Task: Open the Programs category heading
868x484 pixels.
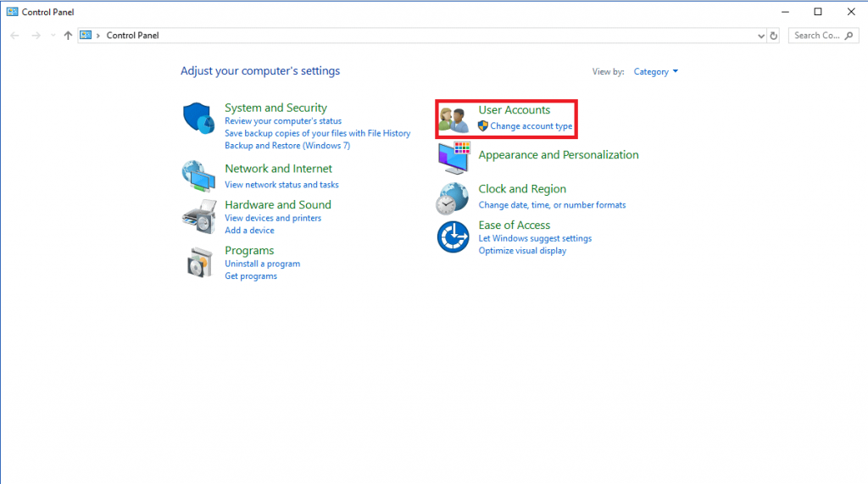Action: coord(249,250)
